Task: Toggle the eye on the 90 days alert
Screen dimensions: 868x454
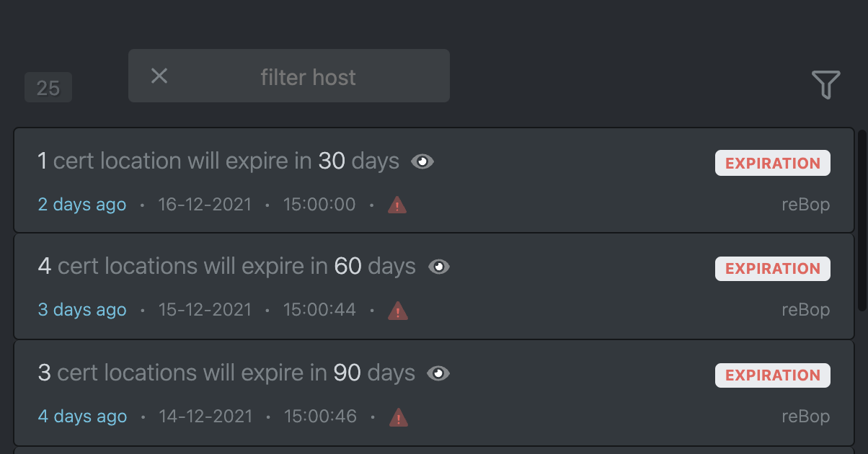Action: 439,373
